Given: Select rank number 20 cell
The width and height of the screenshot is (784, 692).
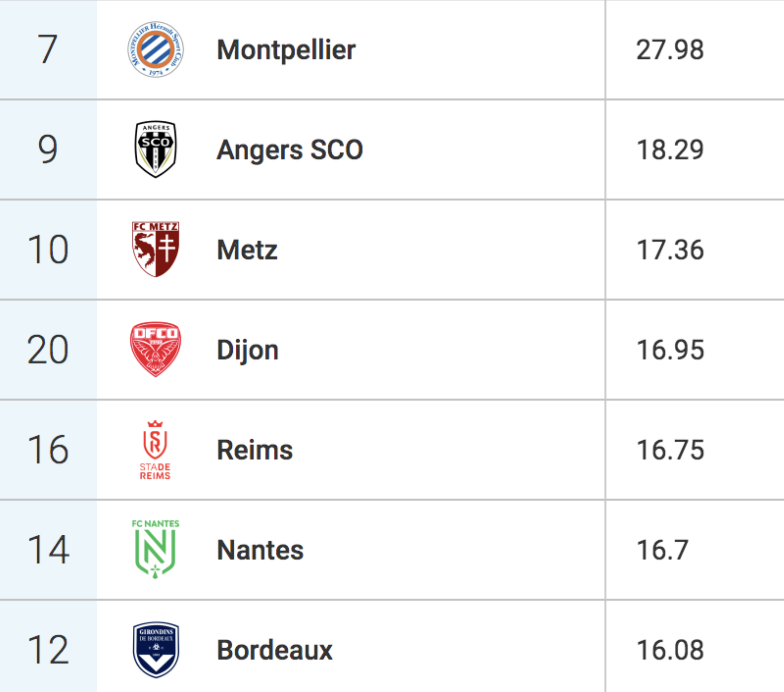Looking at the screenshot, I should point(48,350).
